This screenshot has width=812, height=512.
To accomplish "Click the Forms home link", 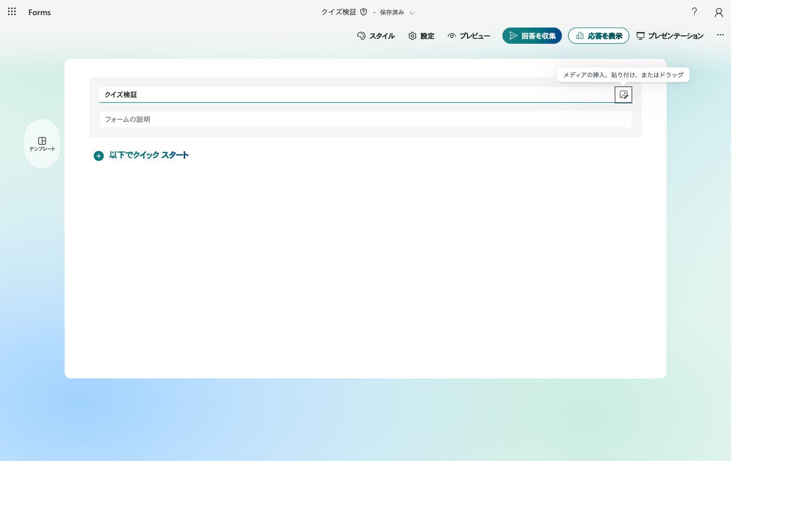I will 39,12.
